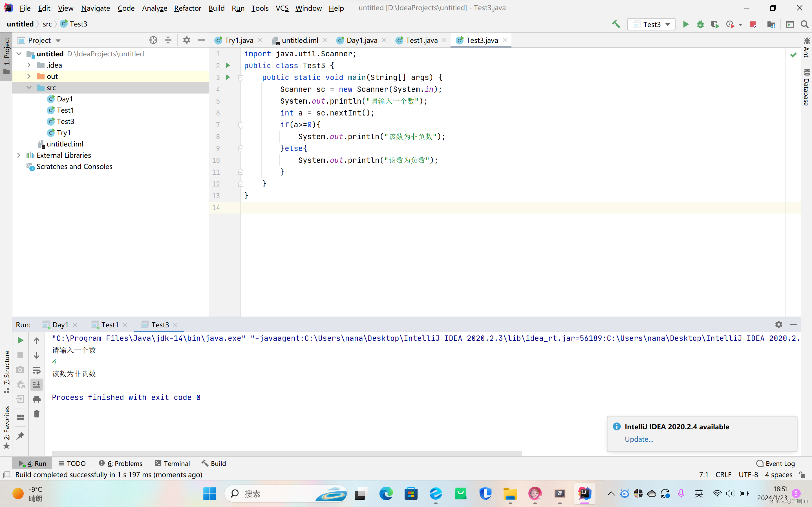Expand External Libraries node
Image resolution: width=812 pixels, height=507 pixels.
[19, 155]
